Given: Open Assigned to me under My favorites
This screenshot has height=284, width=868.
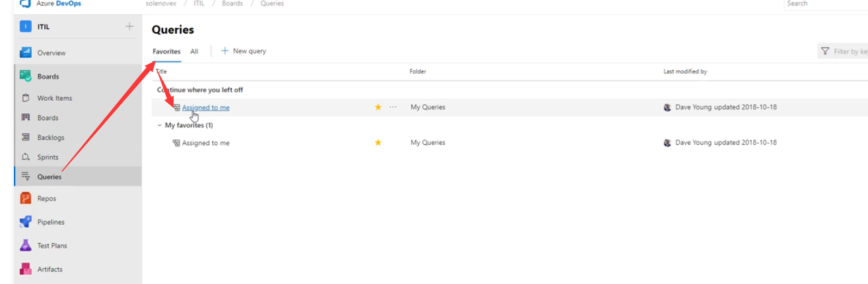Looking at the screenshot, I should 206,142.
